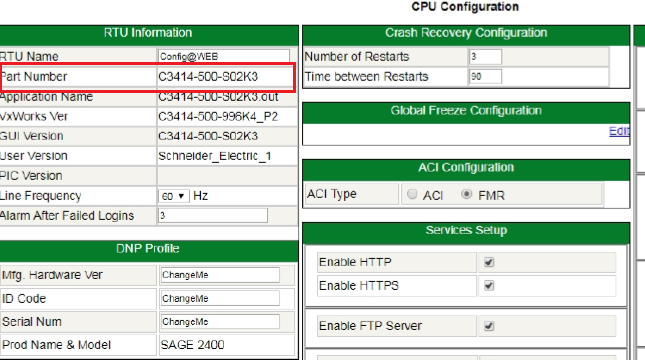Select the FMR radio button
Image resolution: width=645 pixels, height=360 pixels.
(466, 194)
